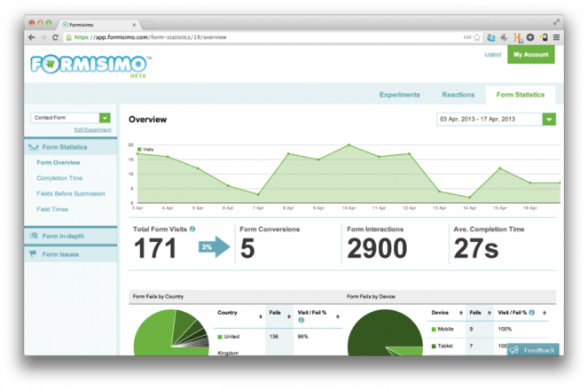This screenshot has width=588, height=389.
Task: Open the date range dropdown arrow
Action: pos(549,120)
